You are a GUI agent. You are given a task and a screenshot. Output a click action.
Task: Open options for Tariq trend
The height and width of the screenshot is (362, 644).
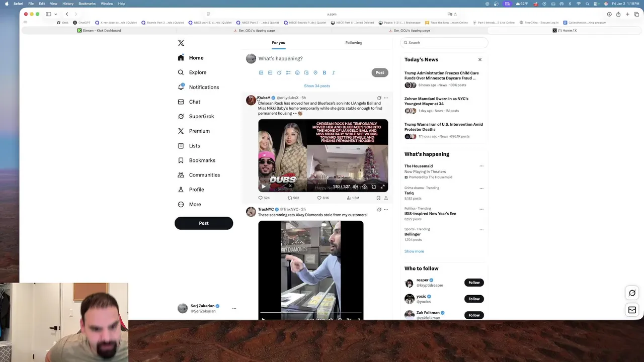481,189
